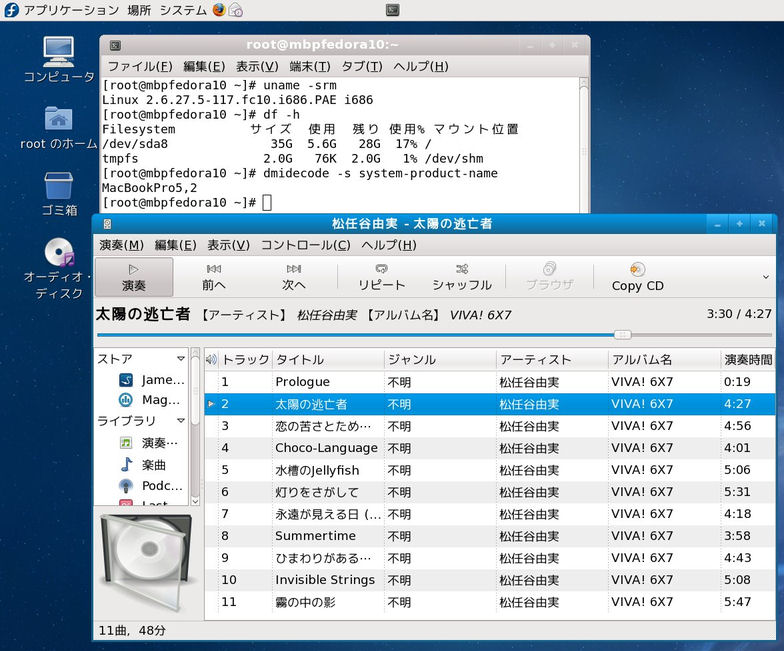
Task: Open 演奏(M) menu in Rhythmbox
Action: coord(122,245)
